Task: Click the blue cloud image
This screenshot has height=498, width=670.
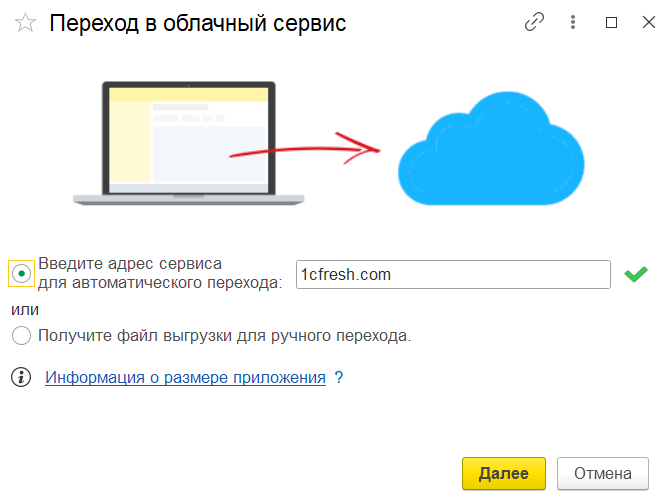Action: [490, 149]
